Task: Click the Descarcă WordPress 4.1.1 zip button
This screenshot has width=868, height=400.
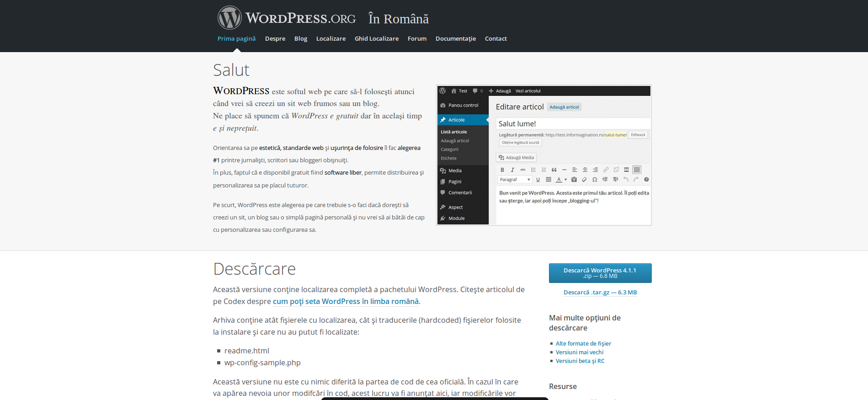Action: (600, 273)
